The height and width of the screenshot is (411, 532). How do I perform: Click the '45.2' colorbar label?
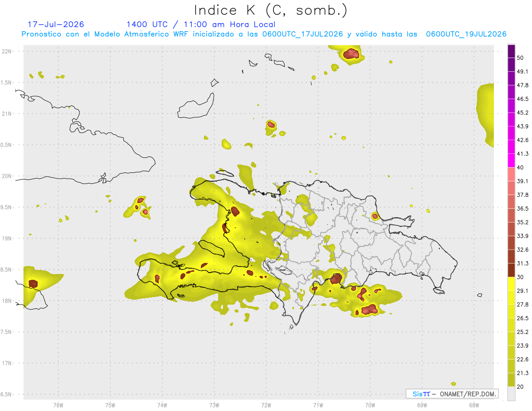click(523, 113)
